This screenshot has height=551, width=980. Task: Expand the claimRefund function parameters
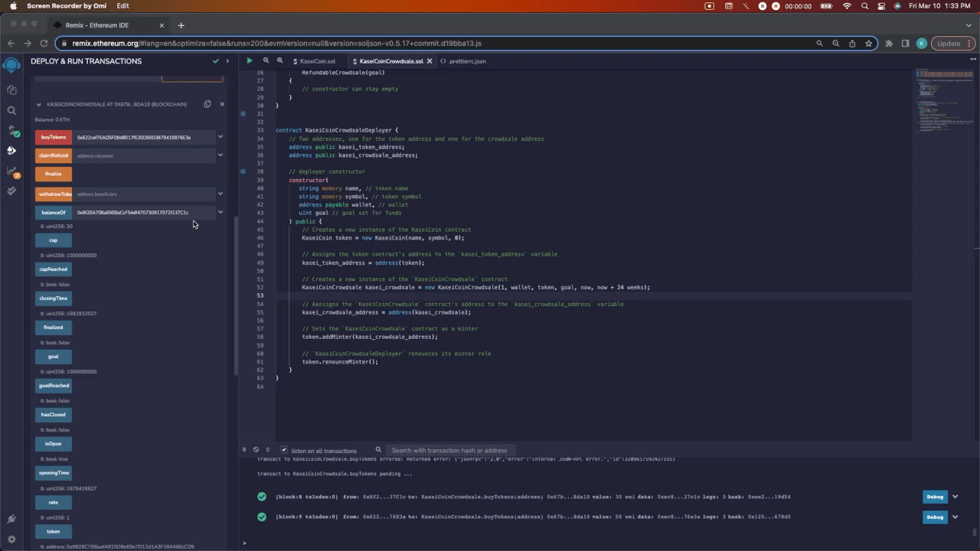[220, 155]
